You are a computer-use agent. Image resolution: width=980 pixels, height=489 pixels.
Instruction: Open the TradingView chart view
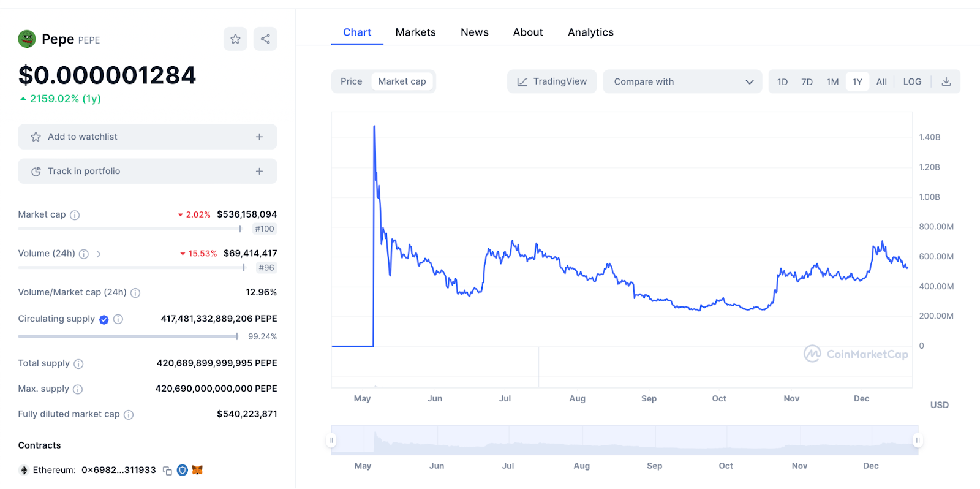point(552,81)
